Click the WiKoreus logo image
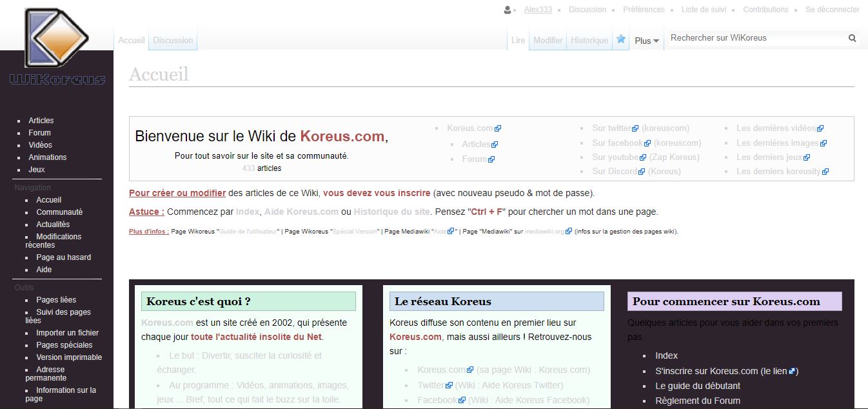The height and width of the screenshot is (409, 868). pos(56,46)
